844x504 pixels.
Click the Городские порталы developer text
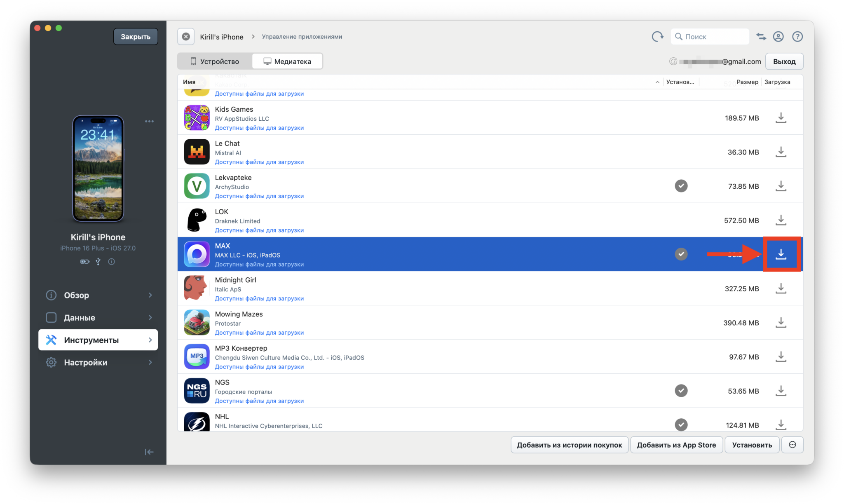pyautogui.click(x=243, y=392)
